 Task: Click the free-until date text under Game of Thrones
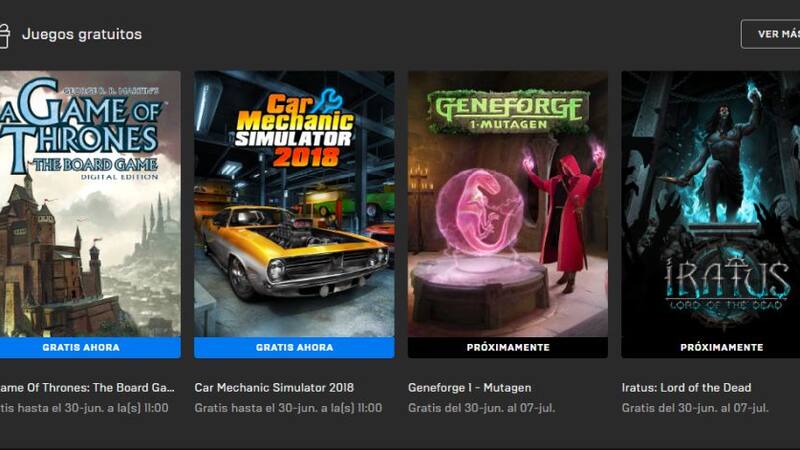click(x=84, y=408)
